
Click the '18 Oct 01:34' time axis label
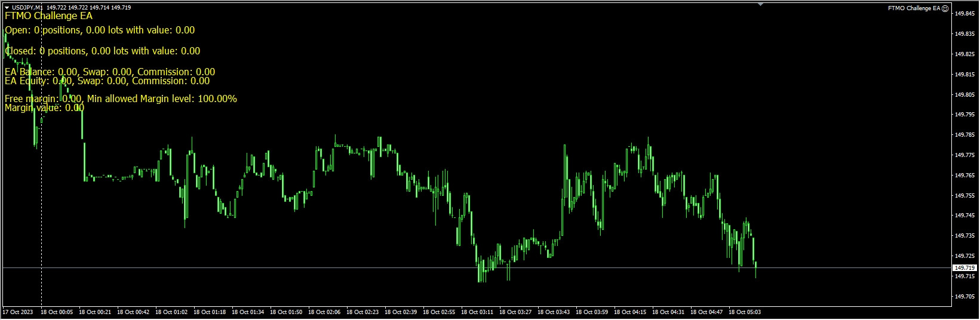(248, 312)
